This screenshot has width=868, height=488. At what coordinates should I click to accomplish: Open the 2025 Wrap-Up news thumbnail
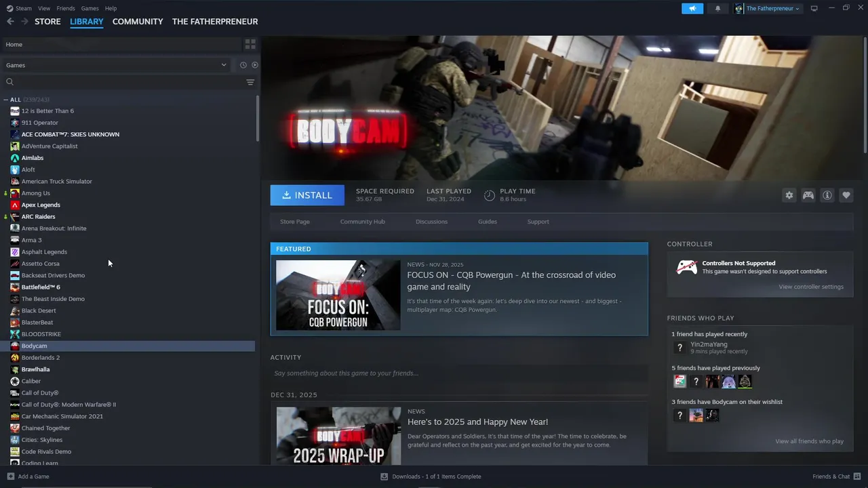(x=338, y=436)
